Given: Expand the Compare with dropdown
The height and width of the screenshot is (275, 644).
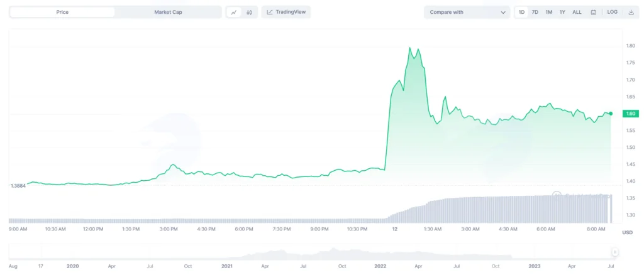Looking at the screenshot, I should coord(467,13).
